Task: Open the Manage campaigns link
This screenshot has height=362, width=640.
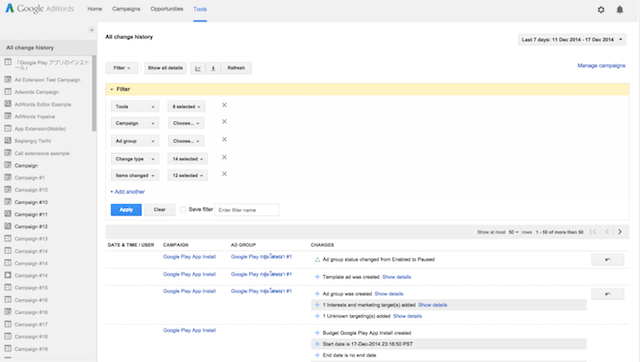Action: tap(601, 65)
